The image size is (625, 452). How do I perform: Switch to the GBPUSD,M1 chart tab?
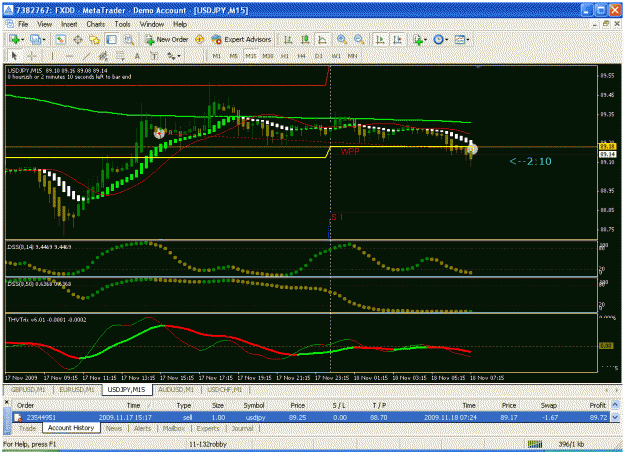(x=28, y=389)
